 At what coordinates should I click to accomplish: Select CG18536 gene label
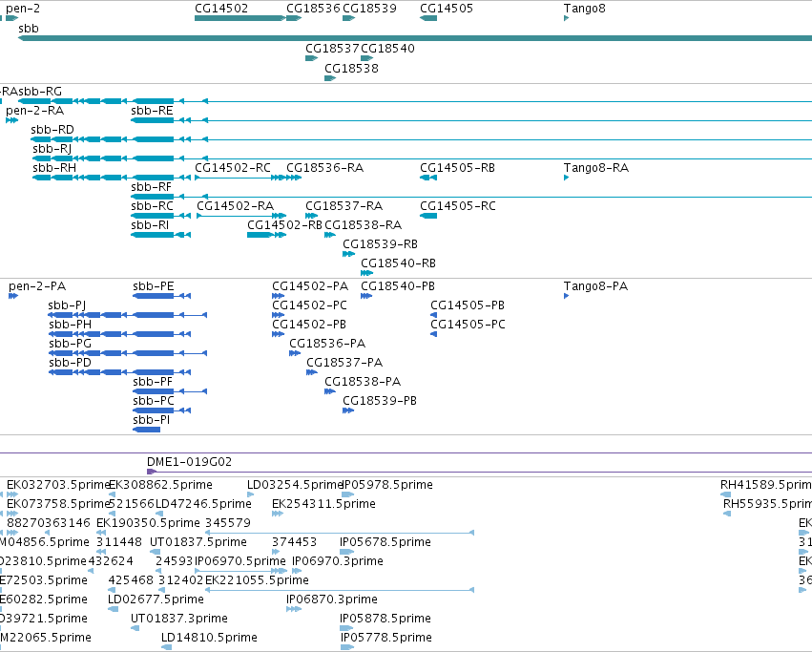313,9
